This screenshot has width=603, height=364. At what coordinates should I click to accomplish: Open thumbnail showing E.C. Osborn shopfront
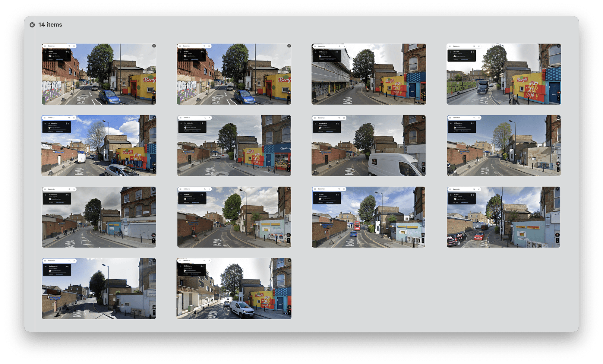99,217
